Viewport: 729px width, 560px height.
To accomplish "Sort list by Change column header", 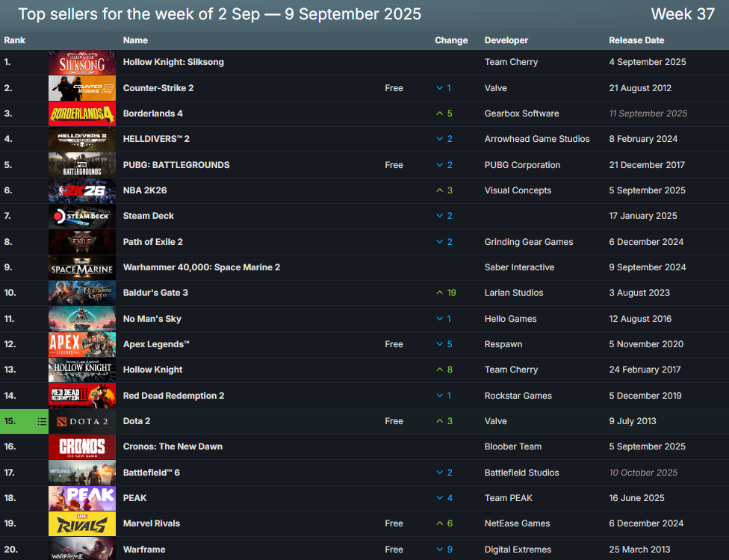I will pyautogui.click(x=451, y=40).
